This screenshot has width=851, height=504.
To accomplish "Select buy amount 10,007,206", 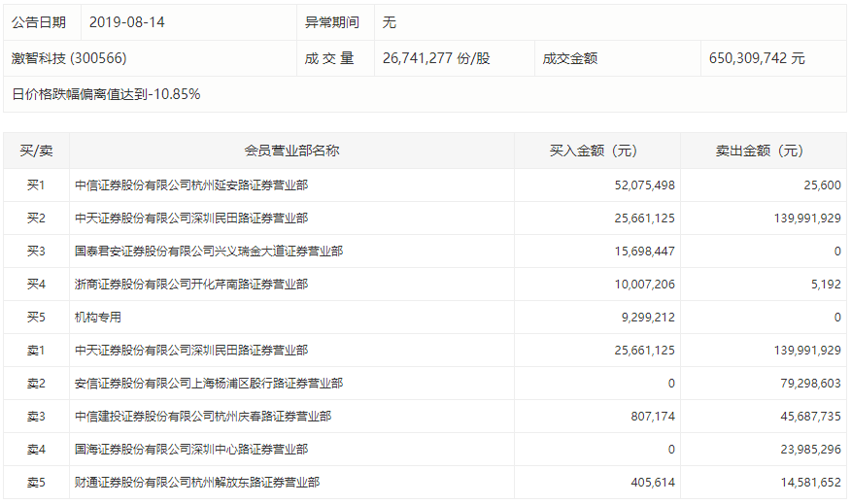I will [x=645, y=285].
